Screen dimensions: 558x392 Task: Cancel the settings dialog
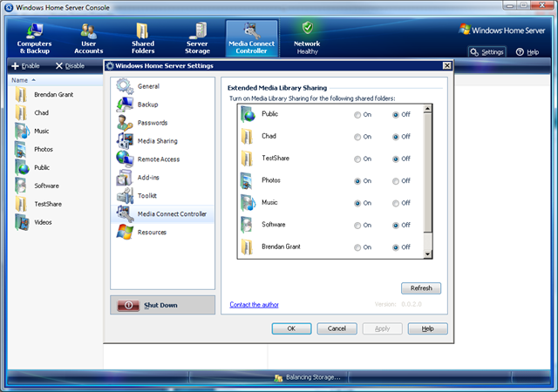(337, 328)
